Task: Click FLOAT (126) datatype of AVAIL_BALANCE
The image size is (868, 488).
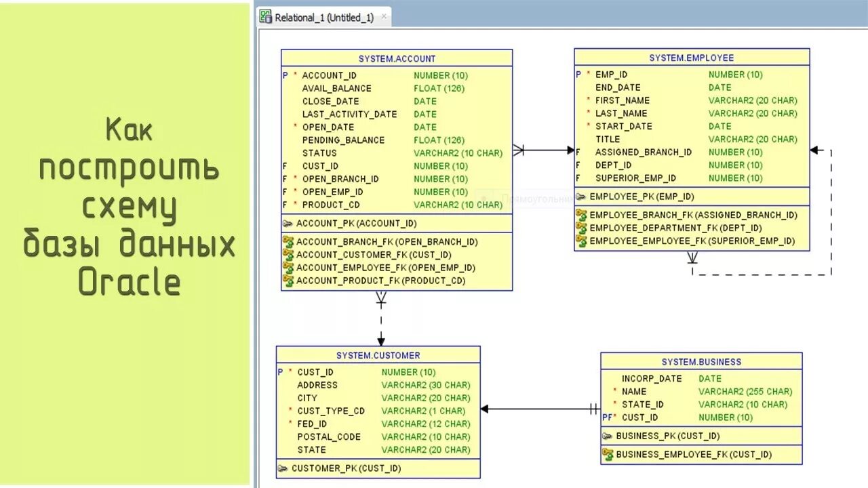Action: pos(439,88)
